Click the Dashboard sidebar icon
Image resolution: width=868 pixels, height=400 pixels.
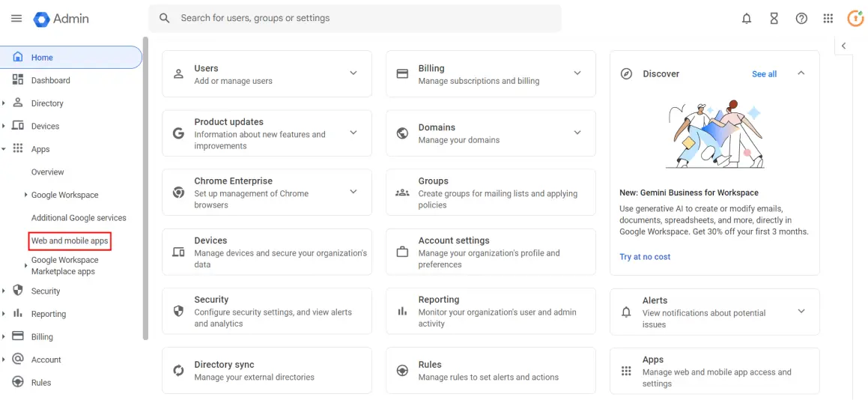[x=18, y=80]
